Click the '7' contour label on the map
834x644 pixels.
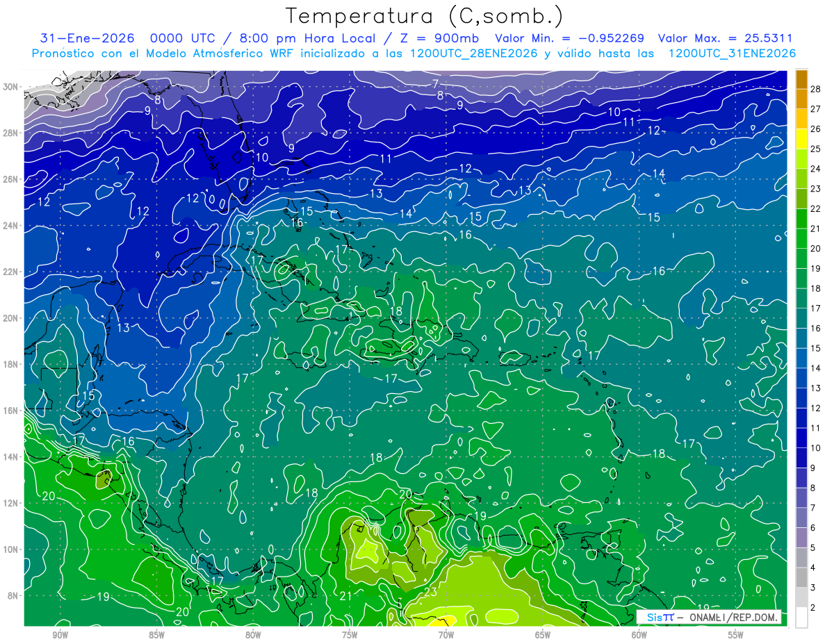pos(436,84)
